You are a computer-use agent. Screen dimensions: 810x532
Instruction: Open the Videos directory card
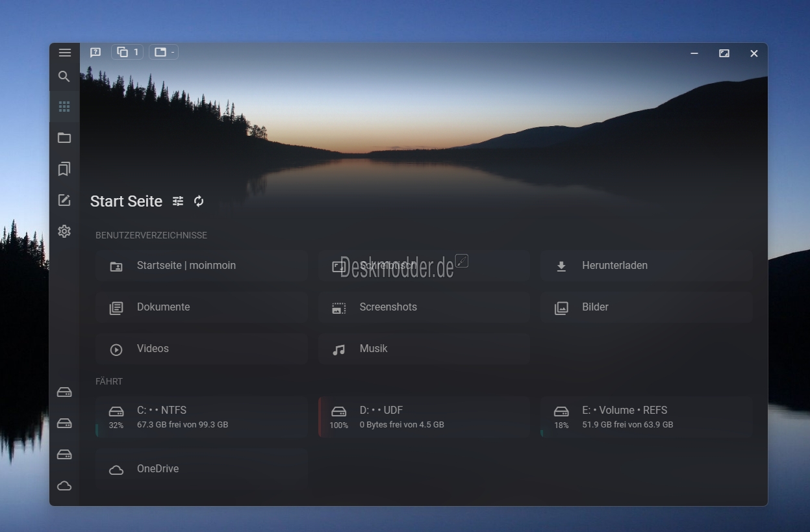201,349
